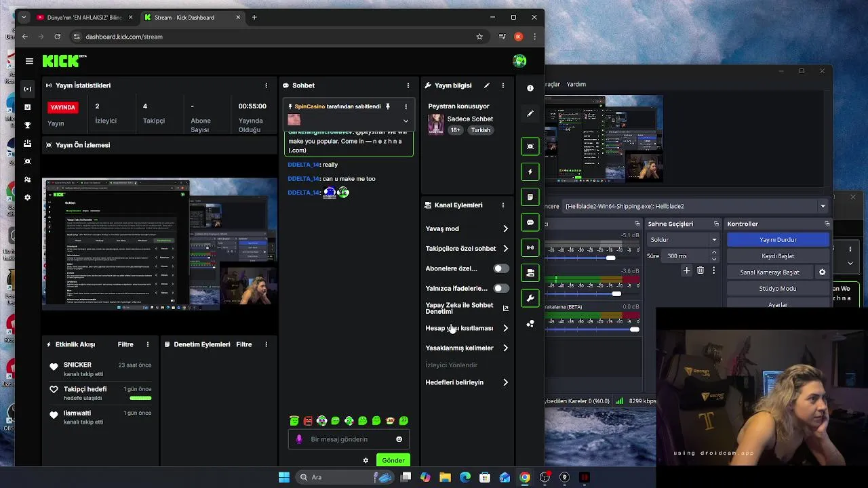Click Stüdyo Modu in OBS
Screen dimensions: 868x488
click(778, 288)
